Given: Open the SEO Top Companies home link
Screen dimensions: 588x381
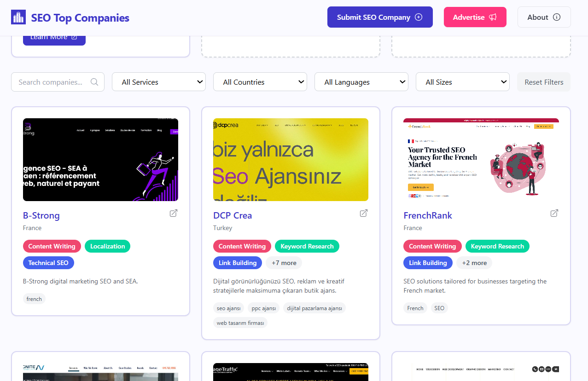Looking at the screenshot, I should (x=70, y=17).
